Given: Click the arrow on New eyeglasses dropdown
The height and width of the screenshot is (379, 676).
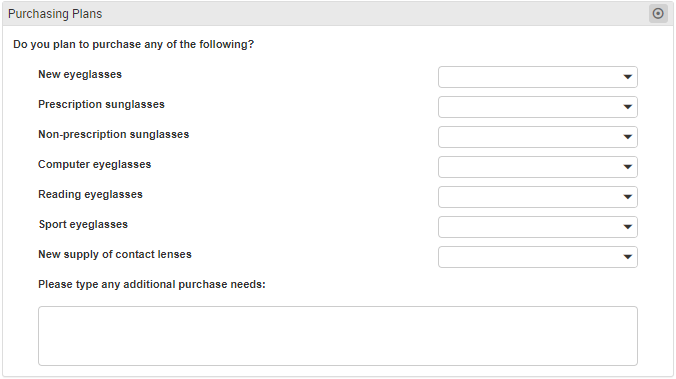Looking at the screenshot, I should (627, 77).
